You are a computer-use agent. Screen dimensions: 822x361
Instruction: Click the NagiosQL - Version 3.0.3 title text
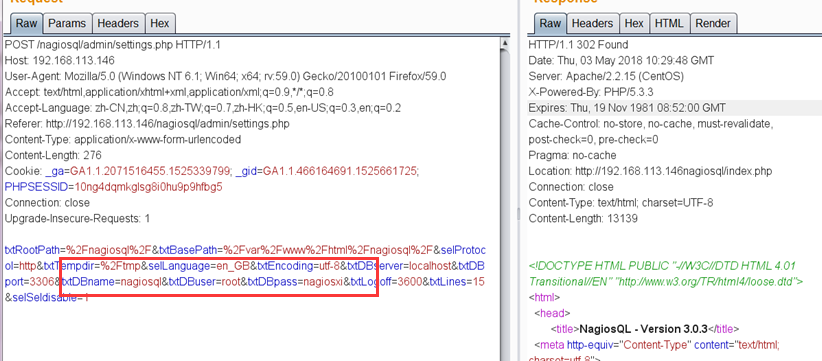643,329
